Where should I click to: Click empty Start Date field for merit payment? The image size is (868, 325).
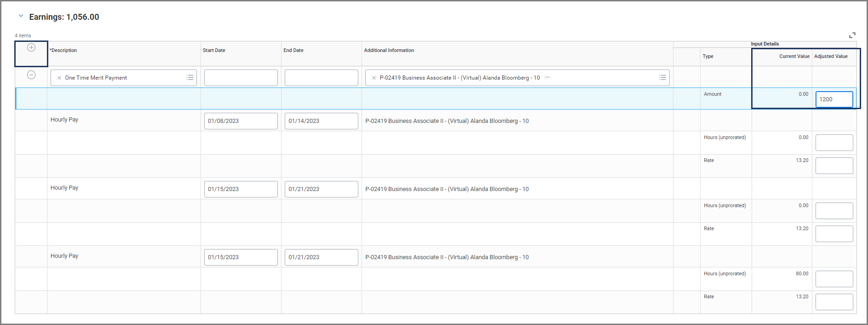[241, 78]
